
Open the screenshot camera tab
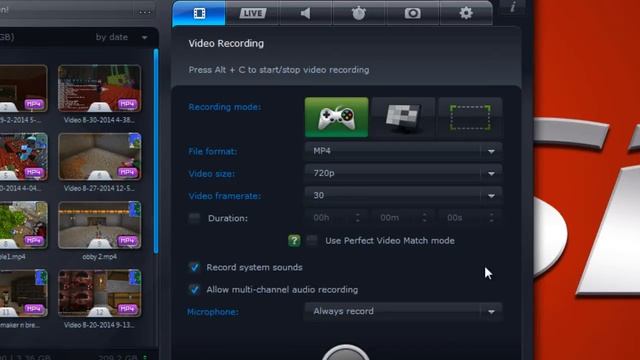[x=412, y=13]
